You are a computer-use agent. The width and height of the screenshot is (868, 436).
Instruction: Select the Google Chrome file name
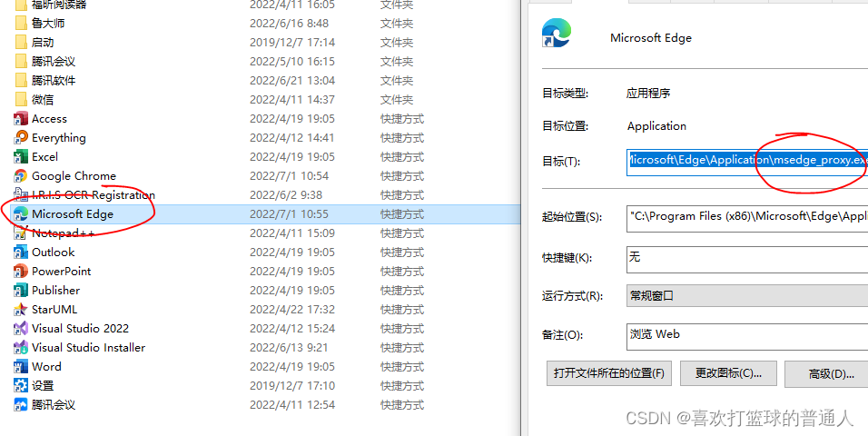tap(74, 175)
